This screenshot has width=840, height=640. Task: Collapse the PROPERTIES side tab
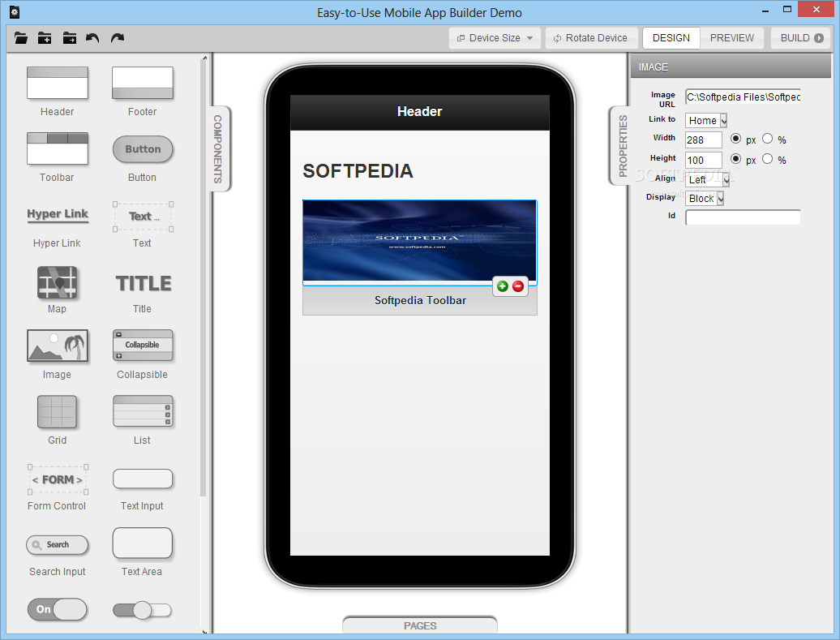621,146
